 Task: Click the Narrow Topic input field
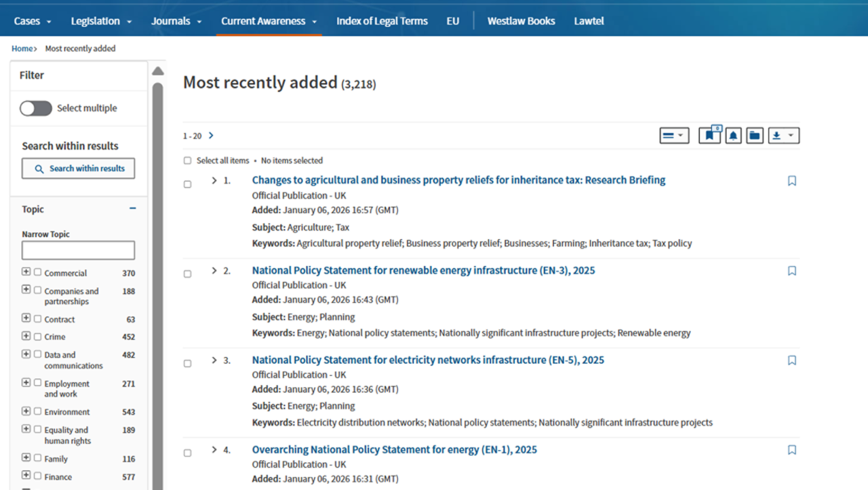coord(79,250)
